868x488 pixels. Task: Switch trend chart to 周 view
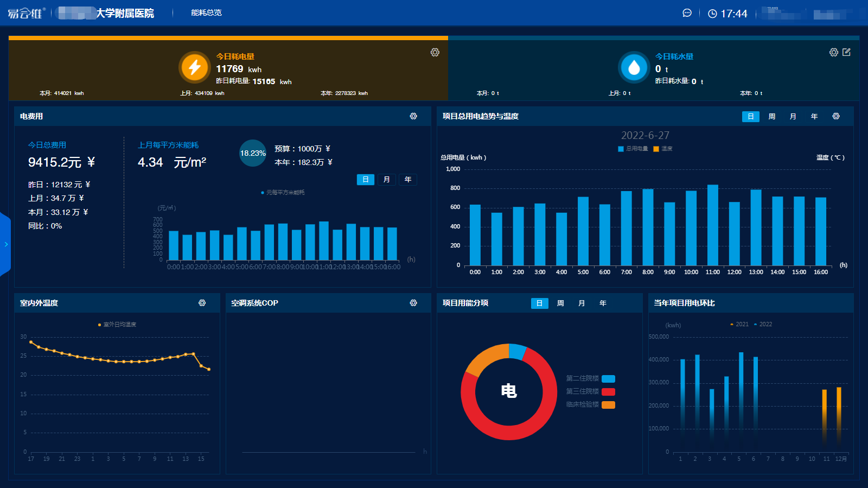(771, 117)
